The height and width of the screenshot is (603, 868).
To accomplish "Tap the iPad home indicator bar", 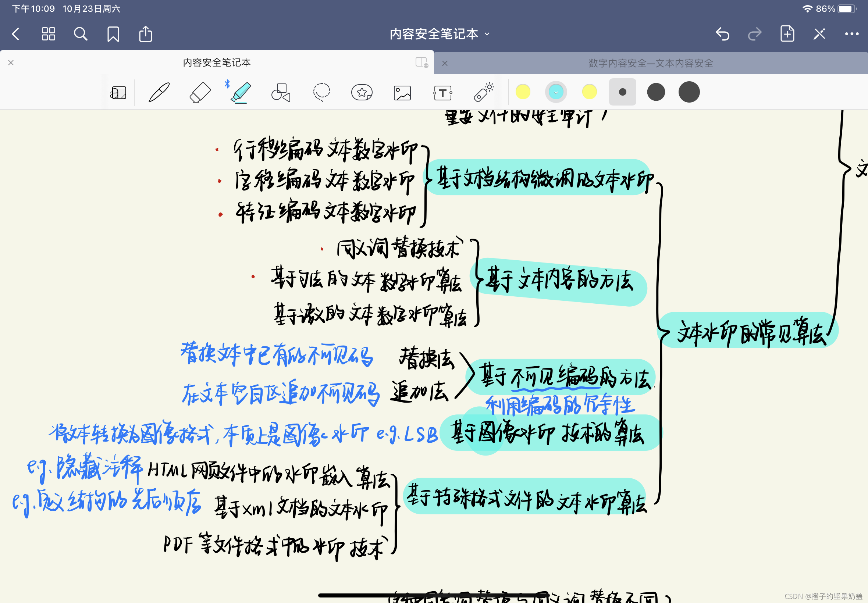I will (x=434, y=595).
